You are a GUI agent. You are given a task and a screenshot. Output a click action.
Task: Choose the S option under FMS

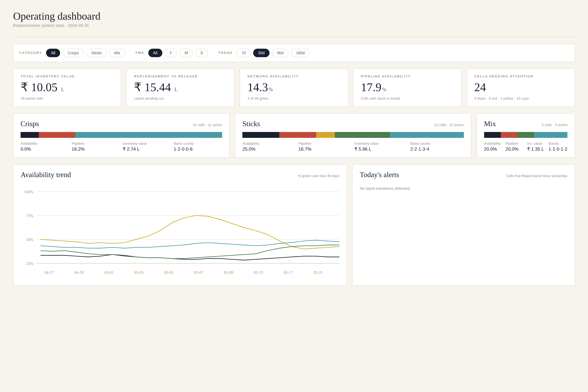[202, 53]
